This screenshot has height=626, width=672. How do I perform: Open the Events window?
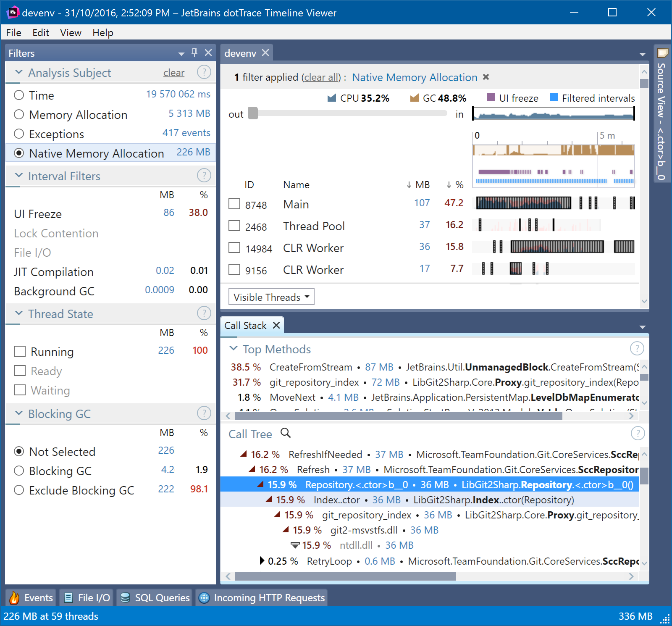[x=32, y=597]
